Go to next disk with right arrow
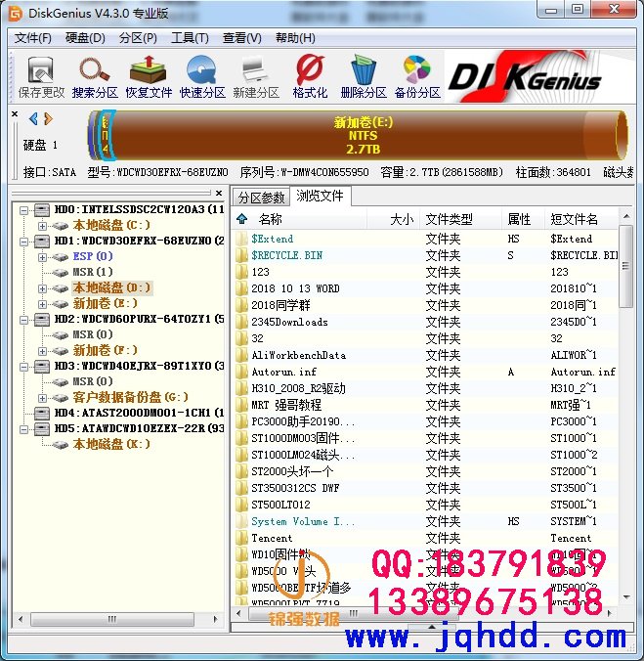Screen dimensions: 644x661 tap(48, 119)
